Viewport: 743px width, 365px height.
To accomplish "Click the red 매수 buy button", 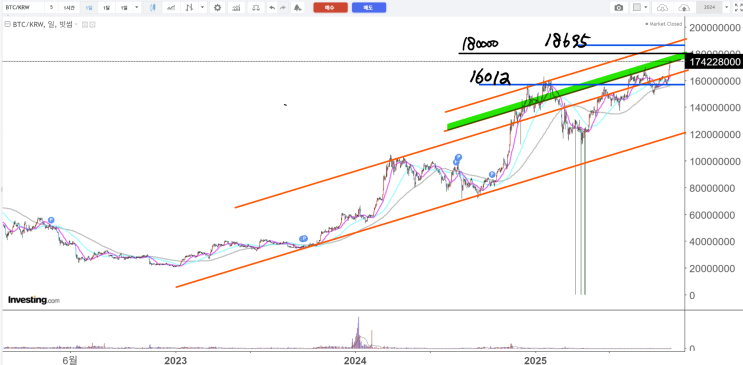I will pos(330,8).
